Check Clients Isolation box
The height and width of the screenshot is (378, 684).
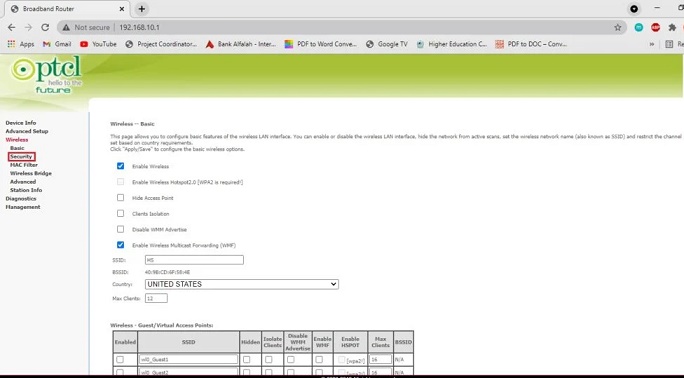pos(120,213)
